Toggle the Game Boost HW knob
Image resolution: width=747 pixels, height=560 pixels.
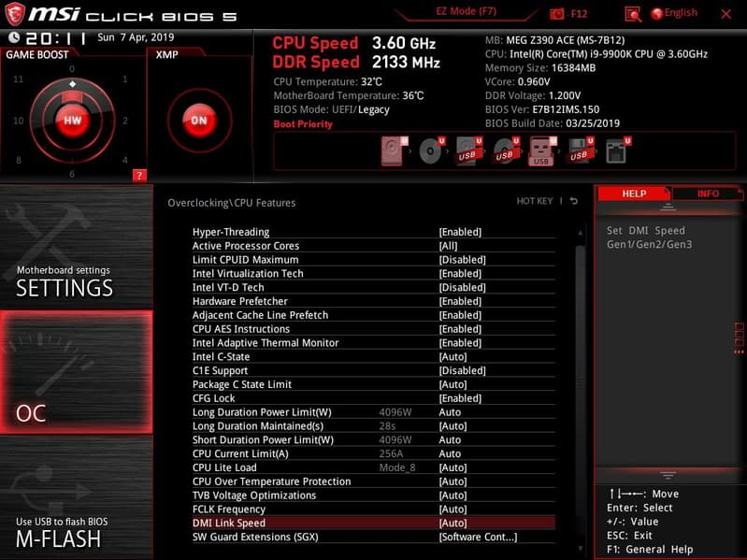[x=72, y=120]
